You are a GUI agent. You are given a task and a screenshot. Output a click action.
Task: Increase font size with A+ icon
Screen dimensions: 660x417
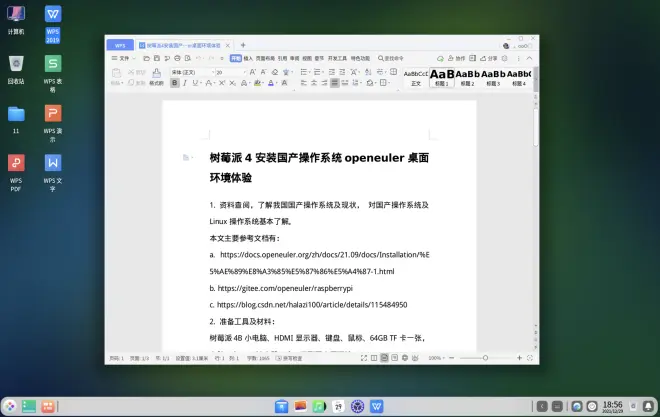tap(253, 72)
